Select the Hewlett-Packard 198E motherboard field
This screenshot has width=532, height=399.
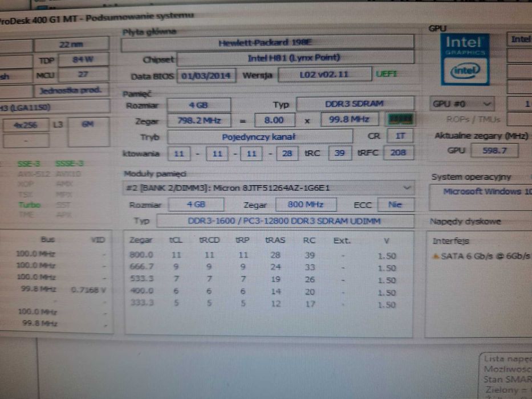coord(267,43)
